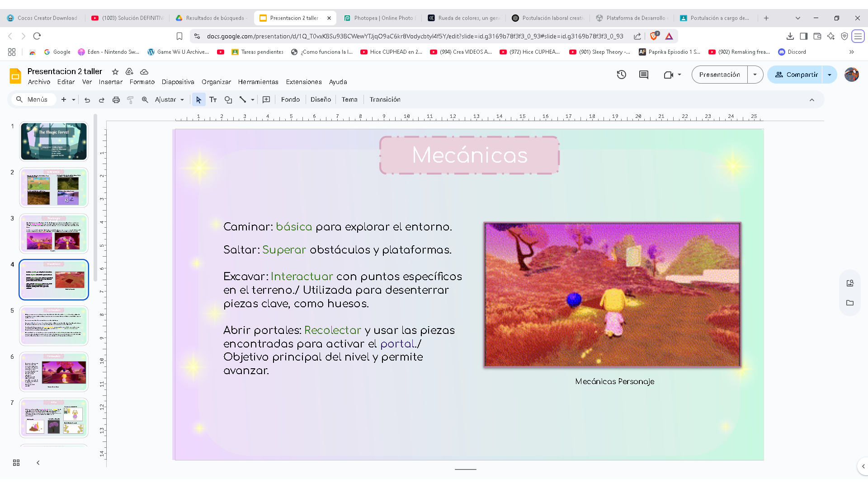
Task: Click the browser reload icon
Action: [x=37, y=36]
